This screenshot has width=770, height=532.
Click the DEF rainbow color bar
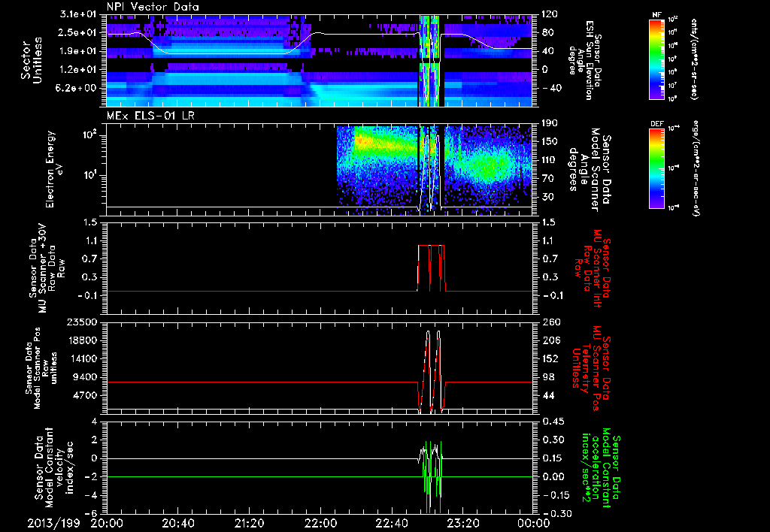point(657,168)
